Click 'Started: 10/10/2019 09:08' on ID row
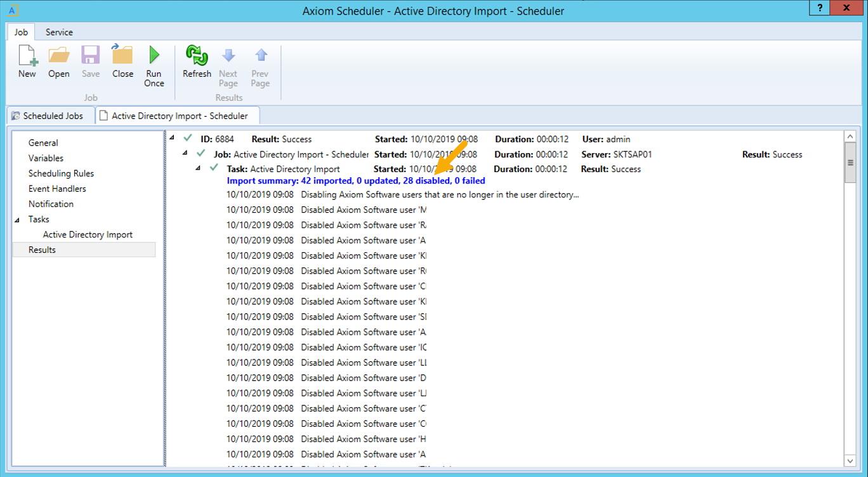The width and height of the screenshot is (868, 477). tap(426, 139)
